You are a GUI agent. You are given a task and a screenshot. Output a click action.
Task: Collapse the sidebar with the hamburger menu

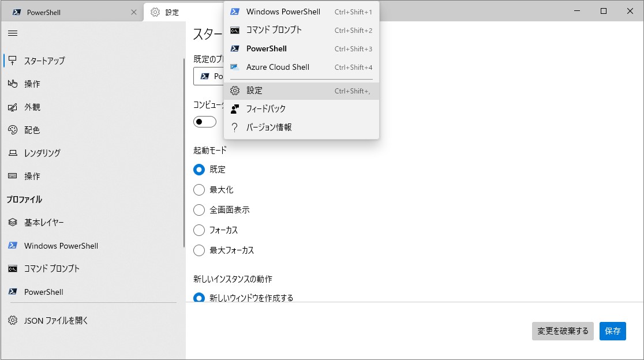[12, 33]
